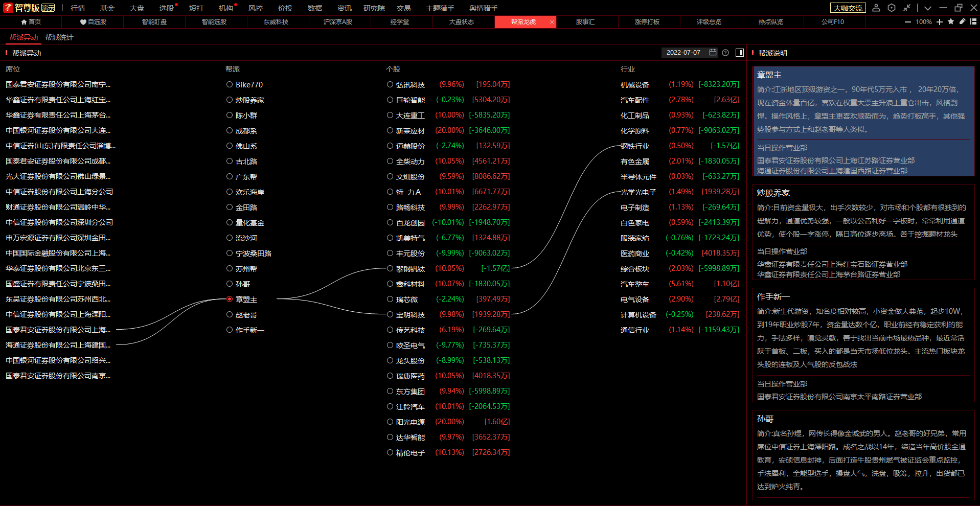The height and width of the screenshot is (506, 980).
Task: Select the 精伦电子 stock radio button
Action: coord(390,452)
